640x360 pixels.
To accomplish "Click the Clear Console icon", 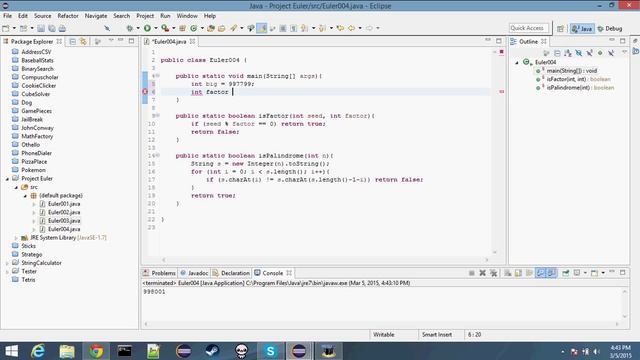I will (x=507, y=273).
